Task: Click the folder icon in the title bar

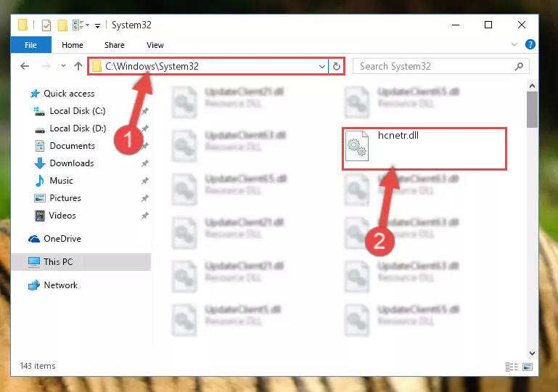Action: (x=22, y=25)
